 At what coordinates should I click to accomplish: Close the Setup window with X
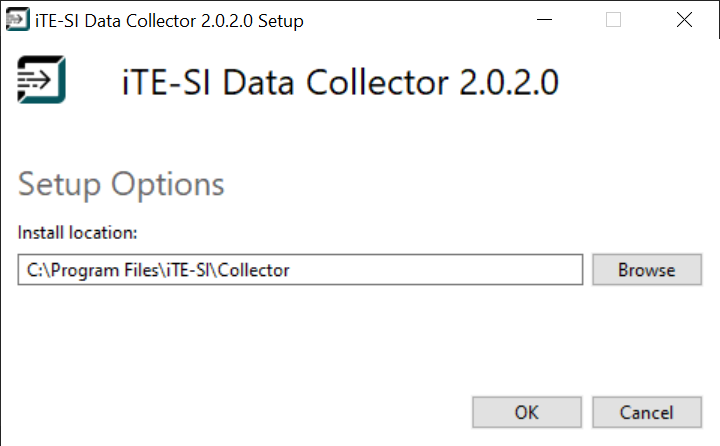684,20
